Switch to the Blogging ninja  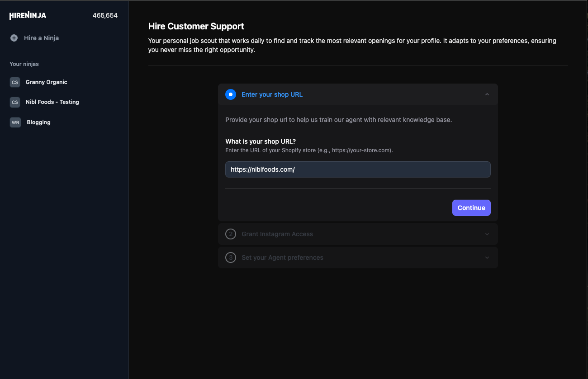click(x=38, y=122)
